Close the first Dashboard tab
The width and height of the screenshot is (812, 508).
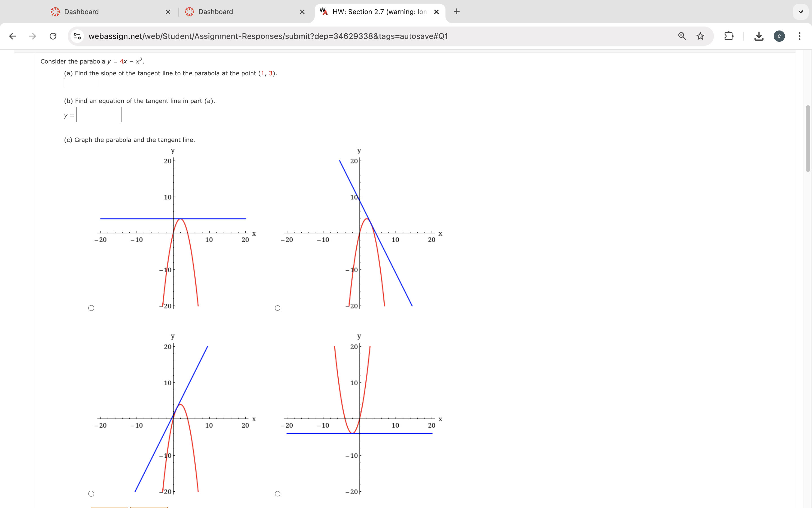pos(168,12)
